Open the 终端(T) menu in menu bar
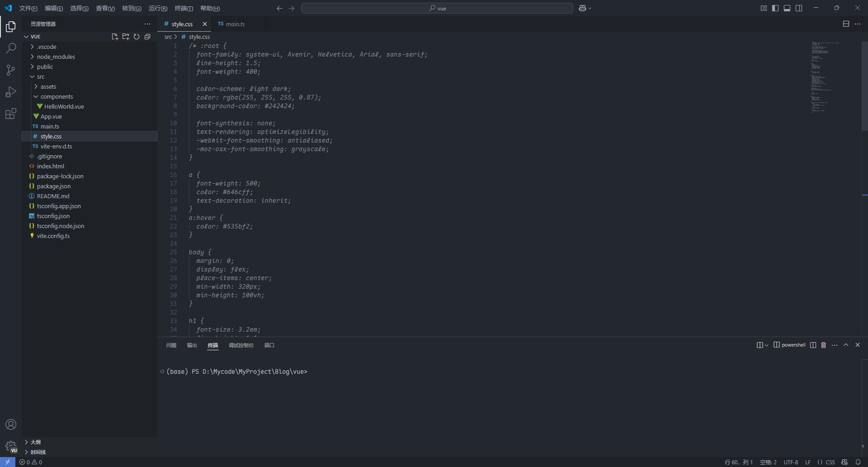Image resolution: width=868 pixels, height=467 pixels. tap(184, 8)
